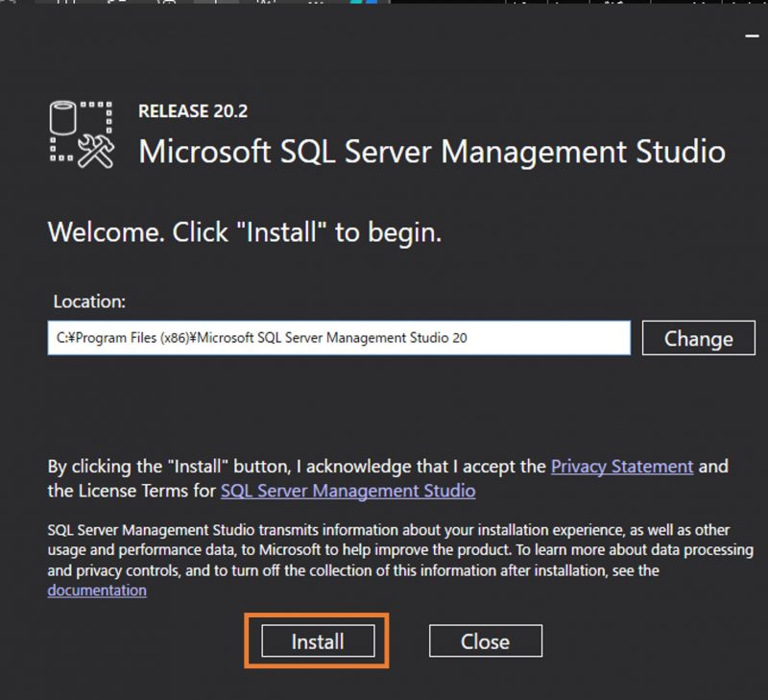
Task: Click the Close button beside Install
Action: pos(486,640)
